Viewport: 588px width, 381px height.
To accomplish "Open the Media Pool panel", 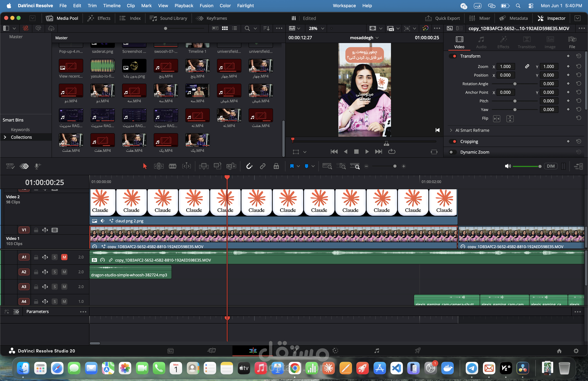I will [x=62, y=18].
